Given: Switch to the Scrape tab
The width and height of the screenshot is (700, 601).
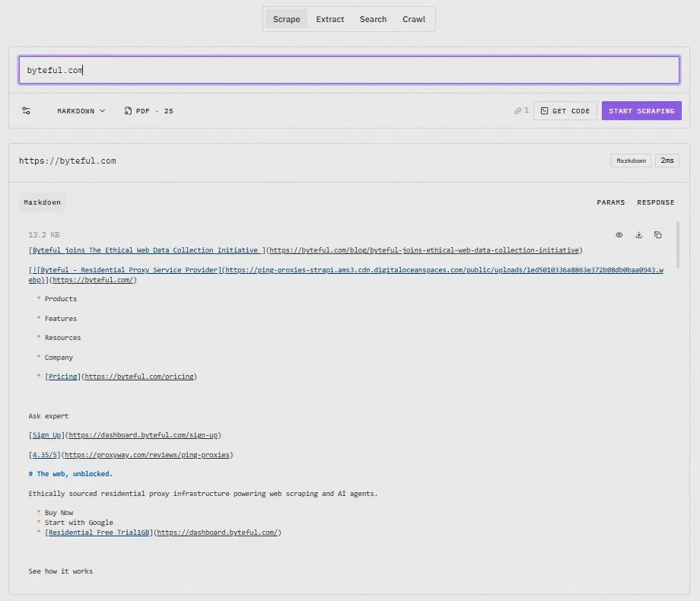Looking at the screenshot, I should coord(287,19).
